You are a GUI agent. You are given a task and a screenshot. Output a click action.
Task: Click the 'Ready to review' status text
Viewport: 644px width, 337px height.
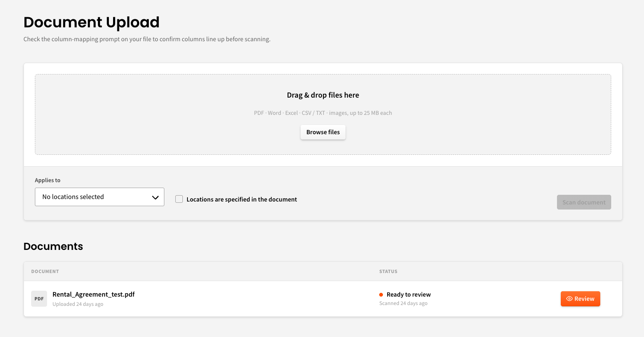coord(409,295)
